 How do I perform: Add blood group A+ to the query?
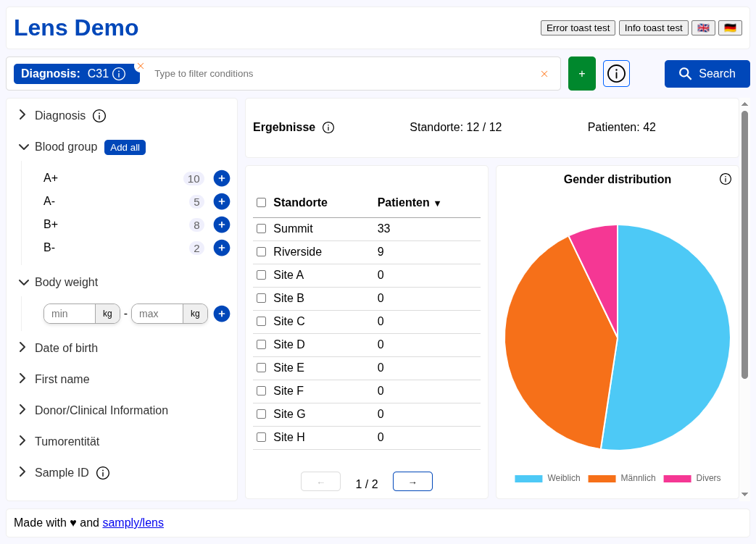coord(222,178)
